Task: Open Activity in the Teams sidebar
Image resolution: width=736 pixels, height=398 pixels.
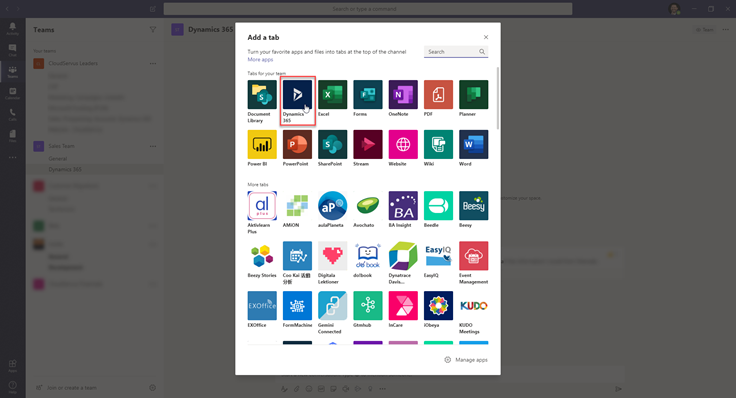Action: pyautogui.click(x=13, y=29)
